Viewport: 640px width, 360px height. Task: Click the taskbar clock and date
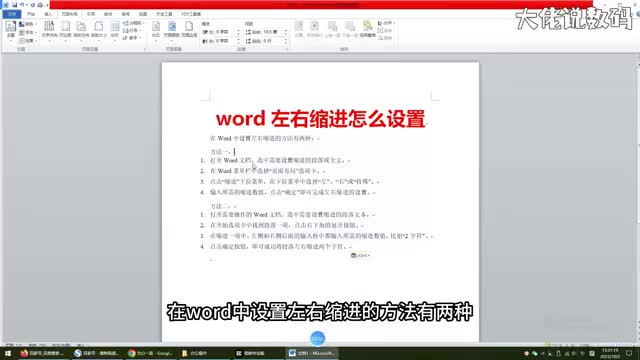click(610, 353)
